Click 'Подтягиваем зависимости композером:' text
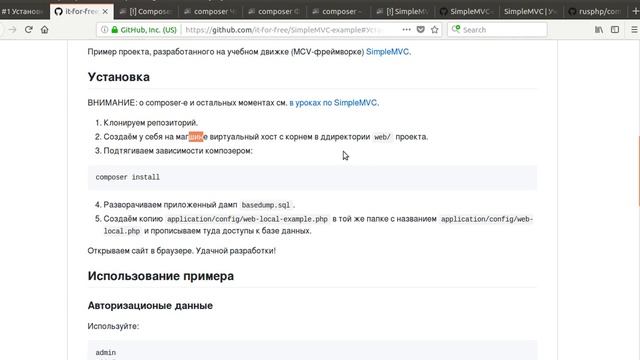640x360 pixels. 178,151
